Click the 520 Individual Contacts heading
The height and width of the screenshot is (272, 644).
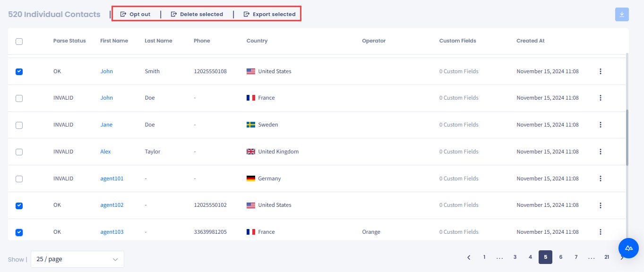pyautogui.click(x=54, y=14)
